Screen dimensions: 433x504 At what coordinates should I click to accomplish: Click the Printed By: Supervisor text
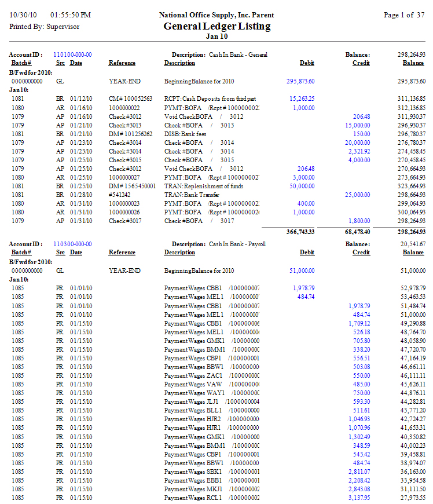45,27
